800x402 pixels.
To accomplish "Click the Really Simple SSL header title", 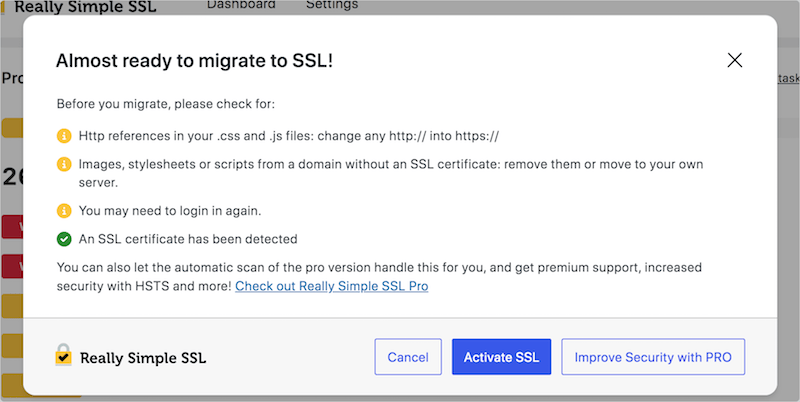I will point(85,7).
